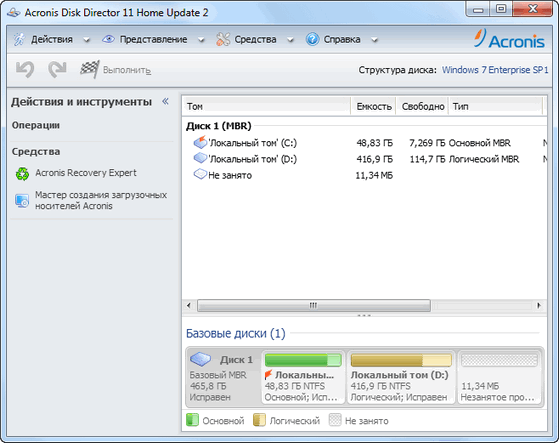This screenshot has width=559, height=443.
Task: Select the Операции section header
Action: [x=36, y=125]
